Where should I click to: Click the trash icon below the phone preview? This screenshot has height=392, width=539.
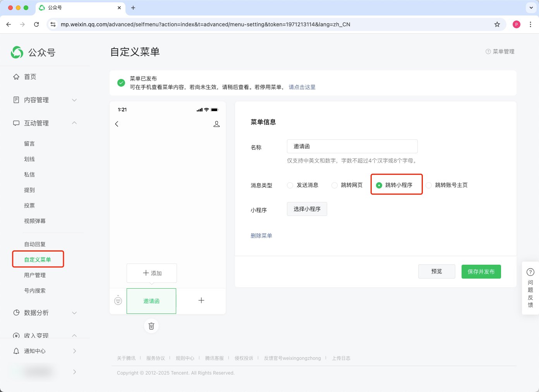pyautogui.click(x=151, y=326)
